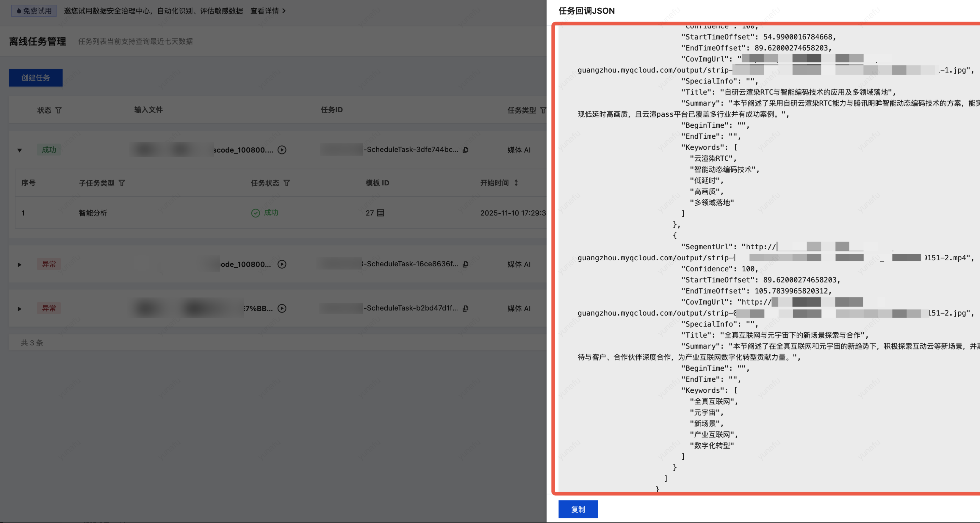The image size is (980, 523).
Task: Copy the ScheduleTask-b2bd47d1f task ID
Action: click(x=465, y=308)
